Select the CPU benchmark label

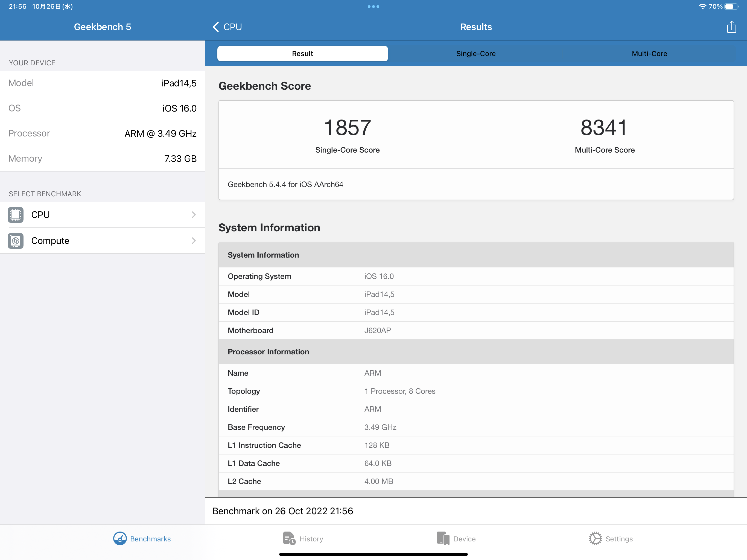40,215
